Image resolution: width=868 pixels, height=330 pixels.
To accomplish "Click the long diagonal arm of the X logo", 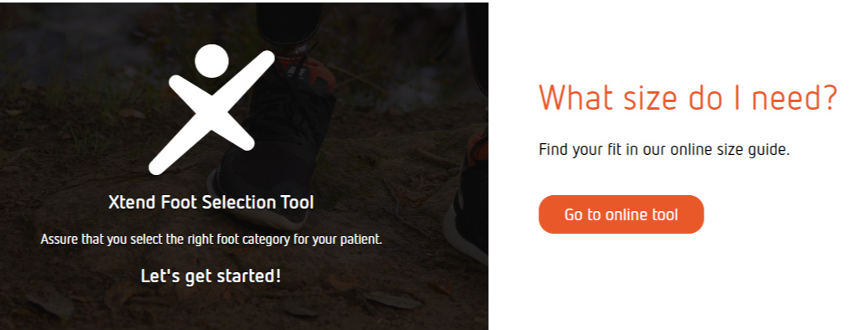I will click(x=211, y=113).
